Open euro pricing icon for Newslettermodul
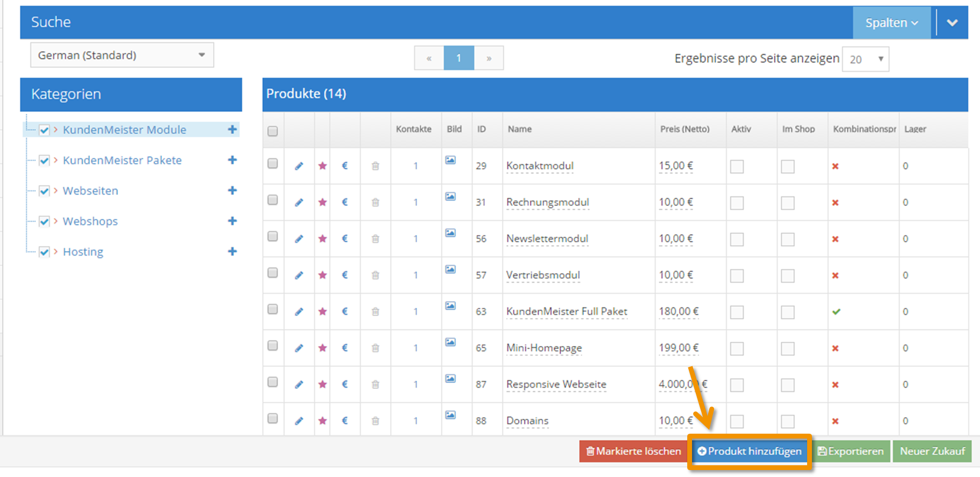Screen dimensions: 980x477 [x=345, y=239]
